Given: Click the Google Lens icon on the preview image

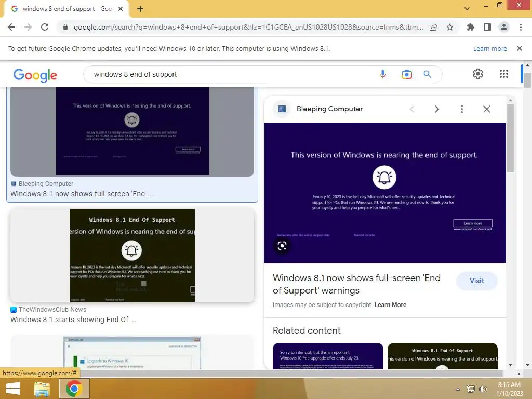Looking at the screenshot, I should 282,246.
